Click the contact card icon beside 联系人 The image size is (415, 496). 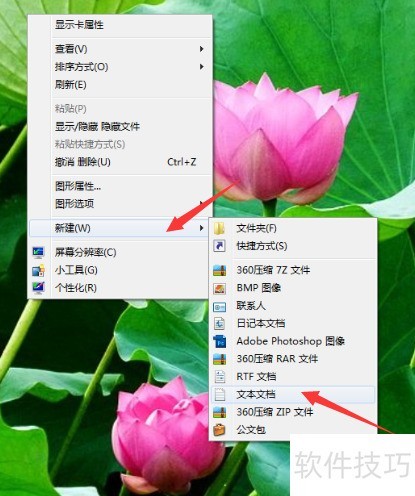coord(219,306)
